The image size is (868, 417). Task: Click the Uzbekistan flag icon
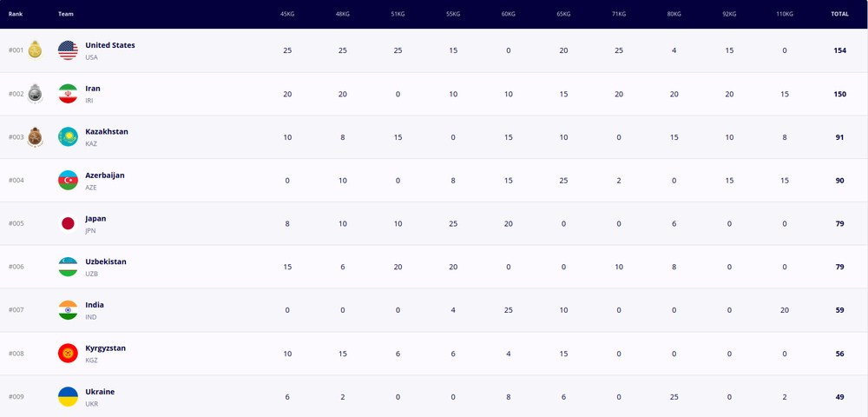[x=68, y=267]
